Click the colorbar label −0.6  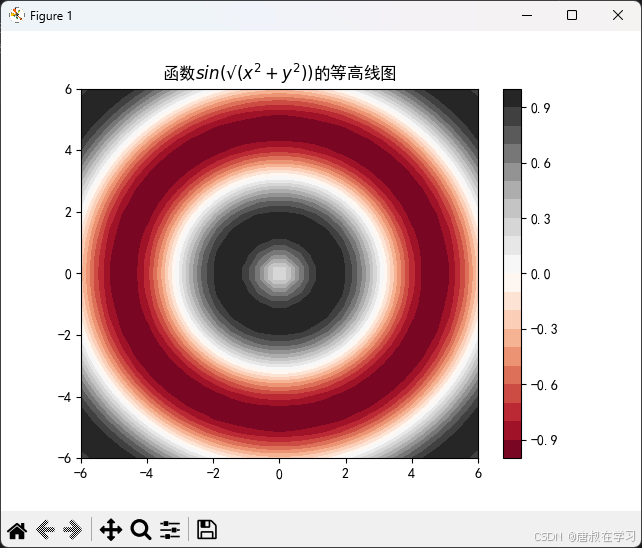pos(544,385)
